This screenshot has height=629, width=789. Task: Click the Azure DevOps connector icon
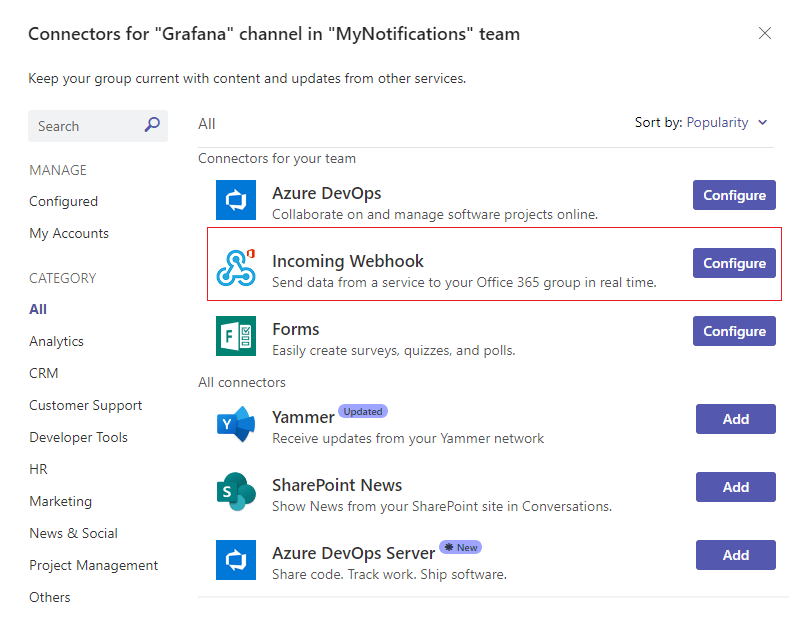235,200
